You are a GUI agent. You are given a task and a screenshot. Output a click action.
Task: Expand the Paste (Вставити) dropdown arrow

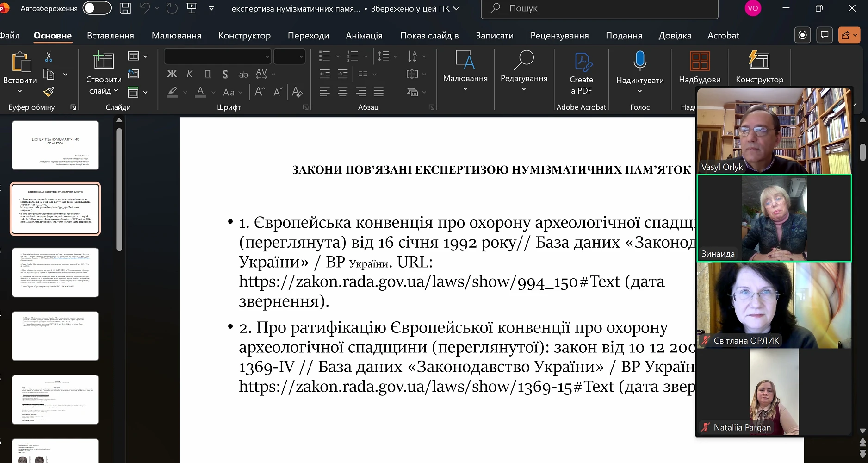click(x=20, y=91)
